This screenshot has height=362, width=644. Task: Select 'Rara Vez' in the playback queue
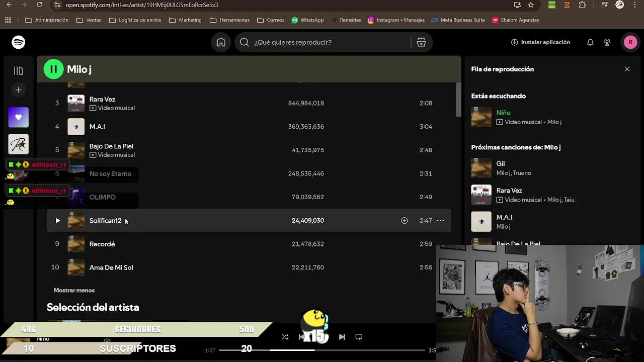[509, 191]
